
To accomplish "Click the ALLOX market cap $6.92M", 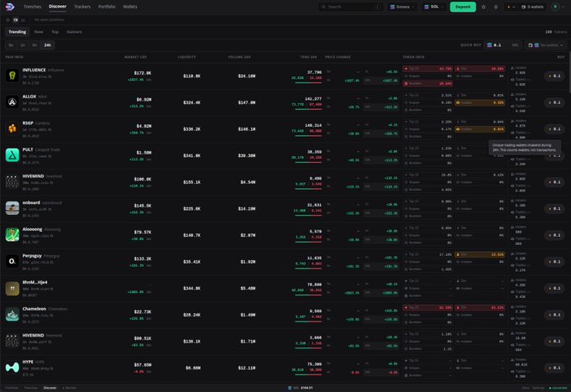I will tap(144, 99).
